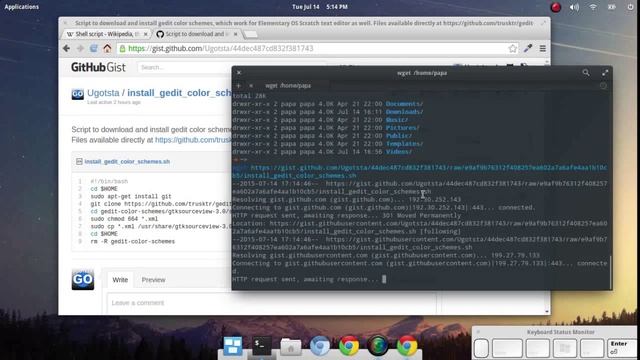Click the 'Leave a comment' text box
This screenshot has height=360, width=640.
pos(271,303)
